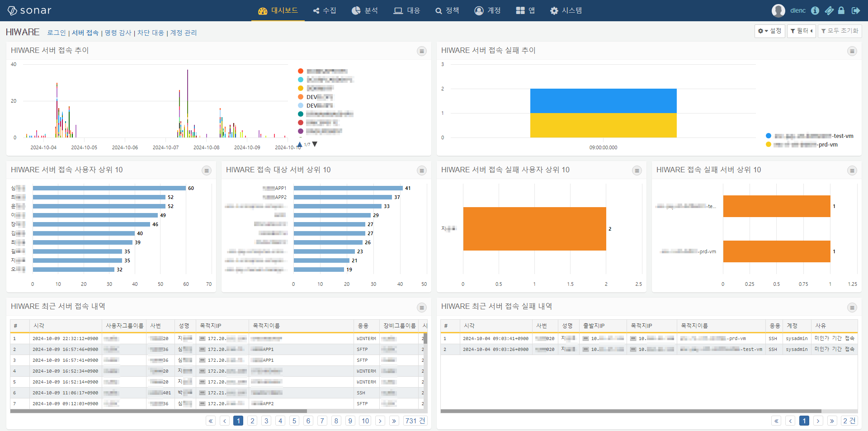Screen dimensions: 868x431
Task: Click the APP1 bar valued 41
Action: point(348,188)
